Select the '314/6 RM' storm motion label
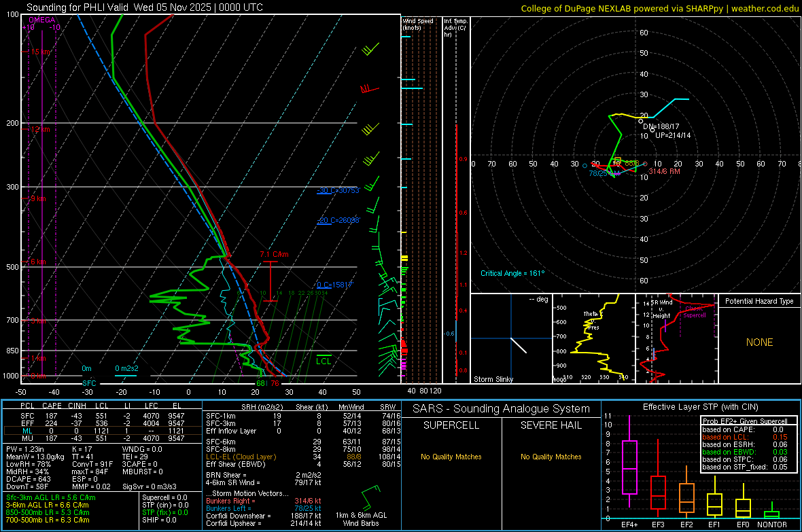The image size is (802, 532). click(665, 171)
